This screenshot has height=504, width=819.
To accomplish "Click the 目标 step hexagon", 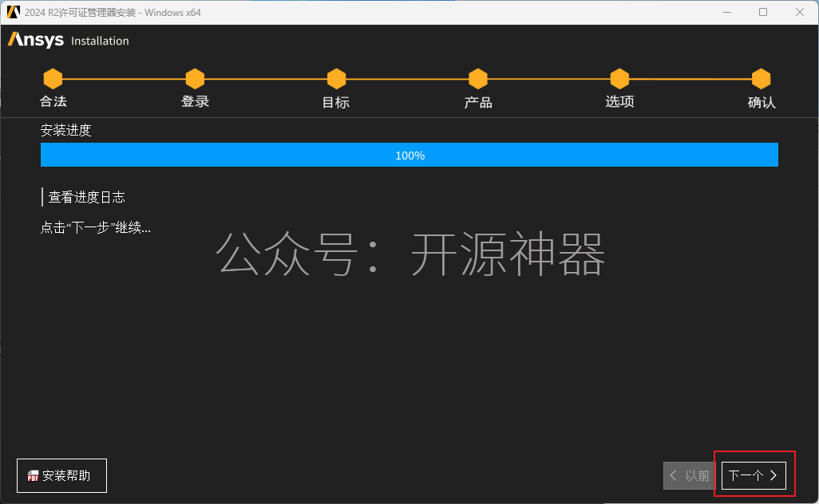I will [x=336, y=79].
